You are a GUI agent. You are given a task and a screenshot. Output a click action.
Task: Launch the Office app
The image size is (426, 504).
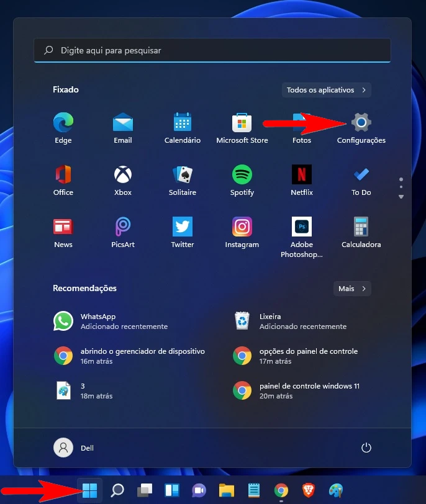point(63,180)
